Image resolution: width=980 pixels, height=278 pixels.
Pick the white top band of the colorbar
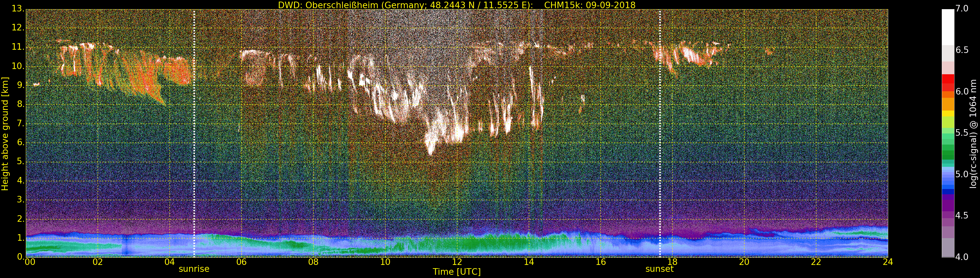click(948, 27)
